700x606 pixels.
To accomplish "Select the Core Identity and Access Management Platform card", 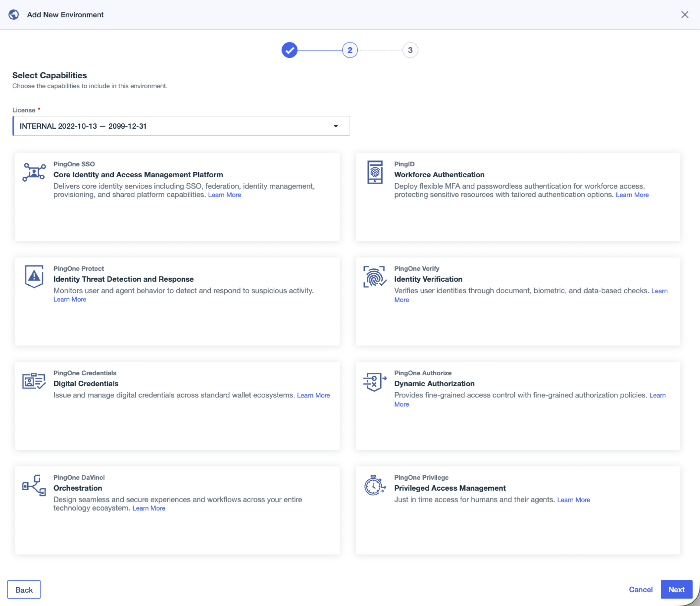I will (x=177, y=197).
